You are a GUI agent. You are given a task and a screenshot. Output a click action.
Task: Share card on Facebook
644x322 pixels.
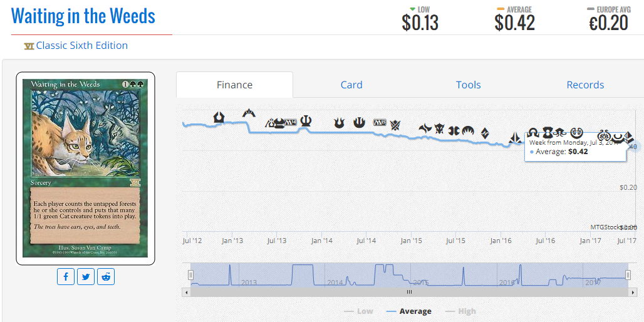(x=66, y=276)
